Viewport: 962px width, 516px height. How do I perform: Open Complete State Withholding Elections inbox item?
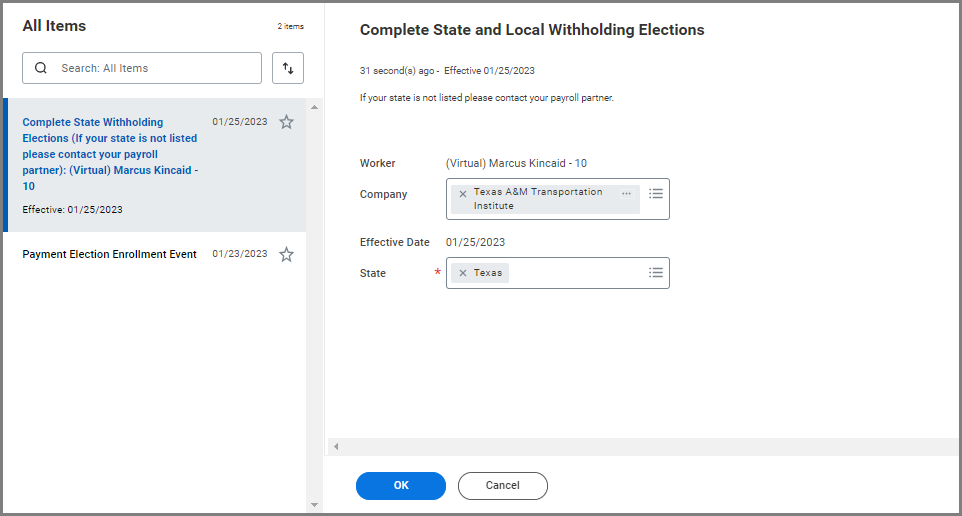(x=110, y=153)
